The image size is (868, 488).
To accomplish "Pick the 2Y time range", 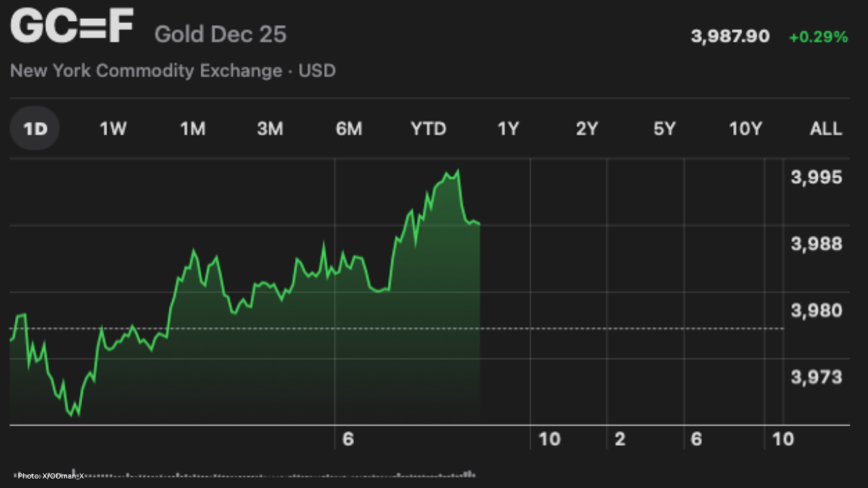I will 587,128.
